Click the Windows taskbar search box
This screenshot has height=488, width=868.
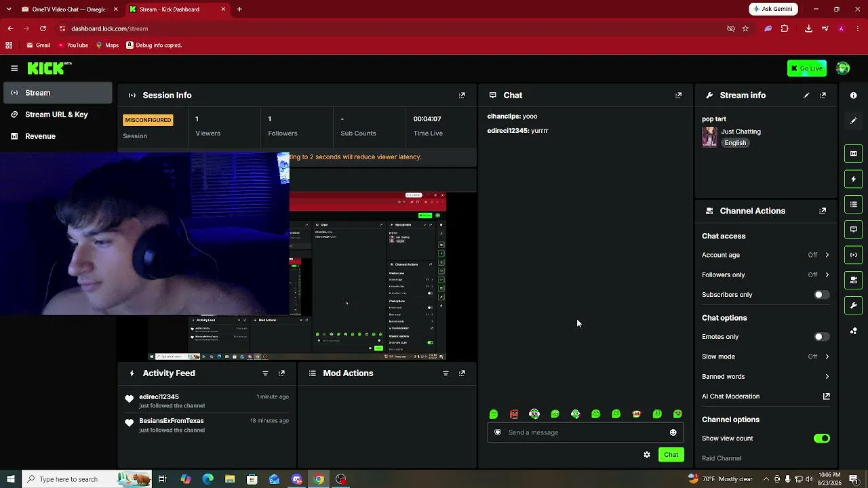point(86,479)
